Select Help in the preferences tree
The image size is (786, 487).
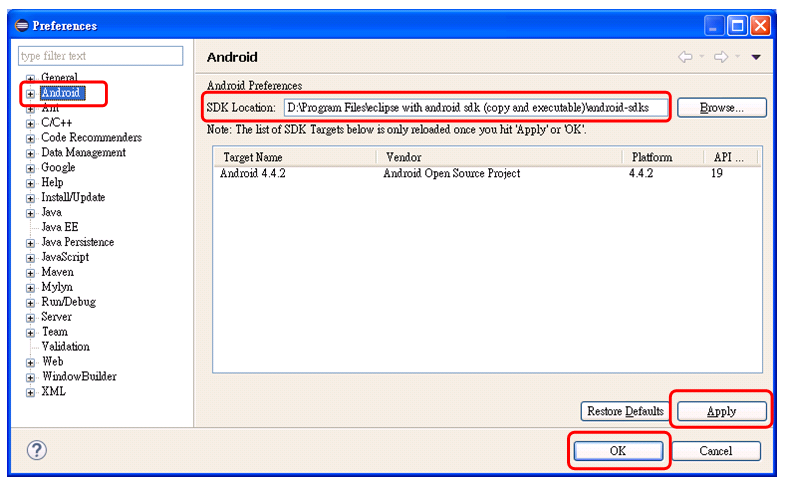[52, 182]
